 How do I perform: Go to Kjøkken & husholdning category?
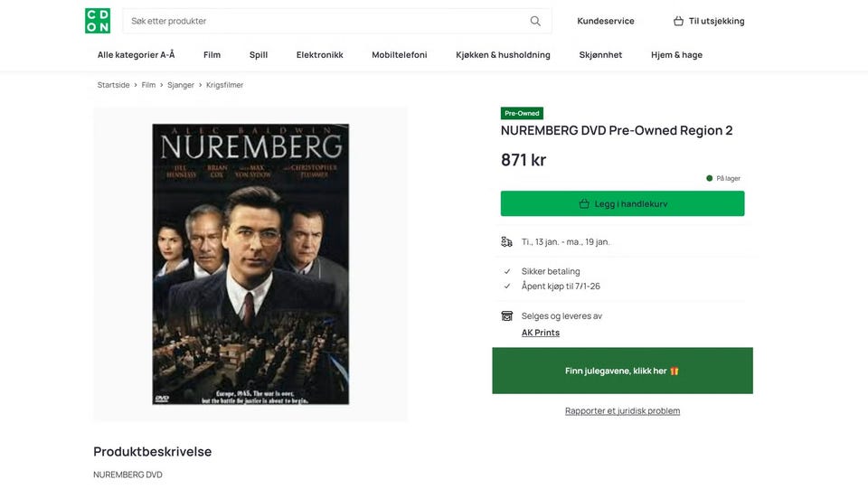point(504,55)
